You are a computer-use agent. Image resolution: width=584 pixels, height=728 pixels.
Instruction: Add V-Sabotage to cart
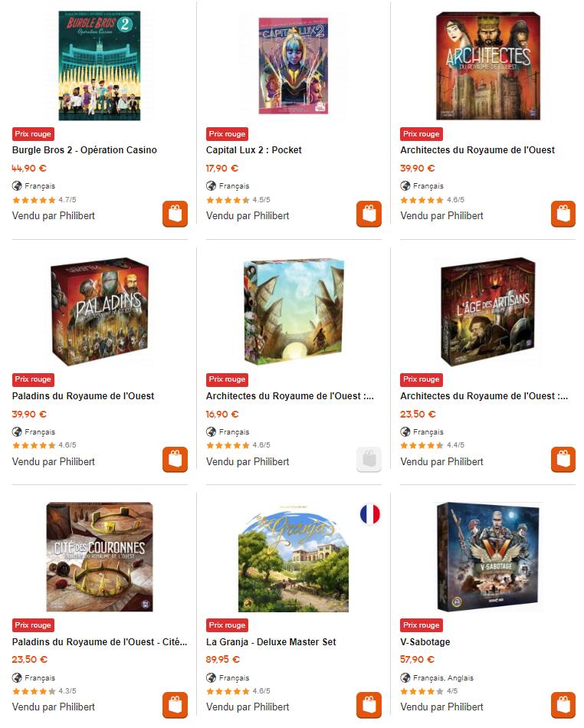tap(563, 705)
